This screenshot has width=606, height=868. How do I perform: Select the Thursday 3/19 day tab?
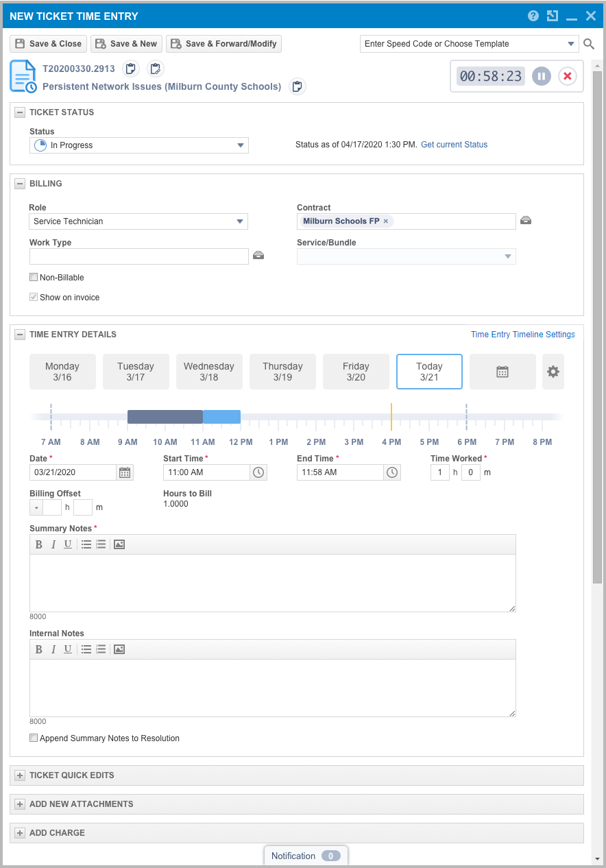(282, 372)
